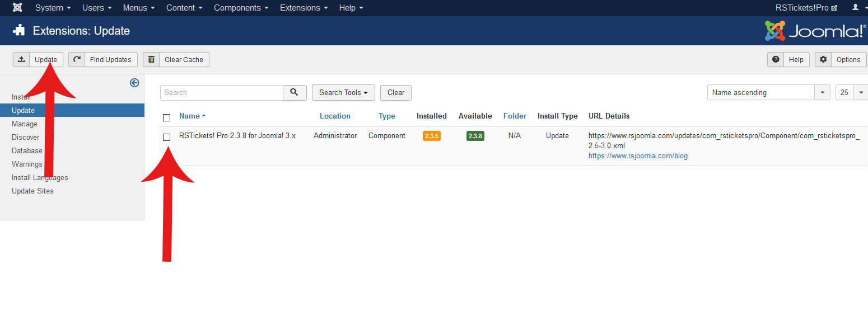Viewport: 868px width, 335px height.
Task: Click the Joomla! brand logo at right
Action: tap(815, 31)
